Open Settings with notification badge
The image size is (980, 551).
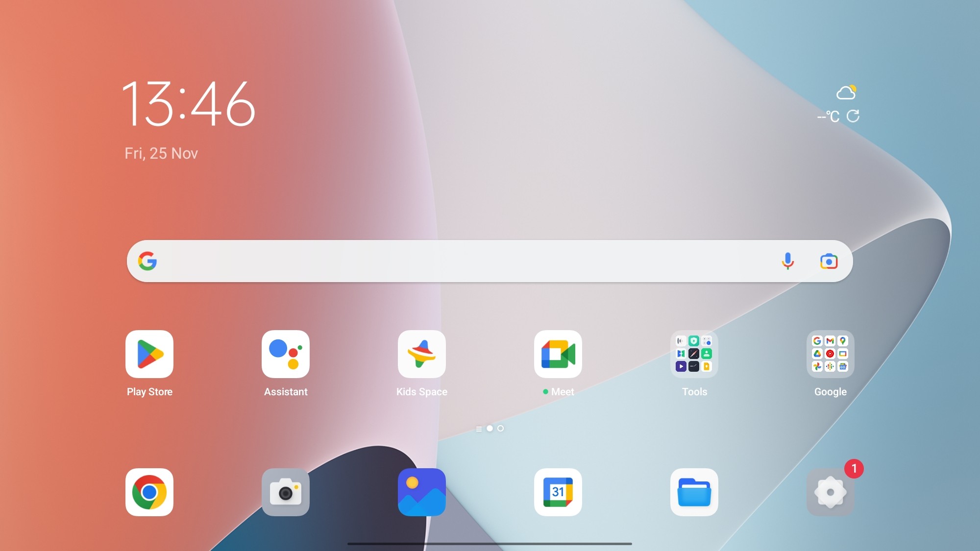[831, 492]
